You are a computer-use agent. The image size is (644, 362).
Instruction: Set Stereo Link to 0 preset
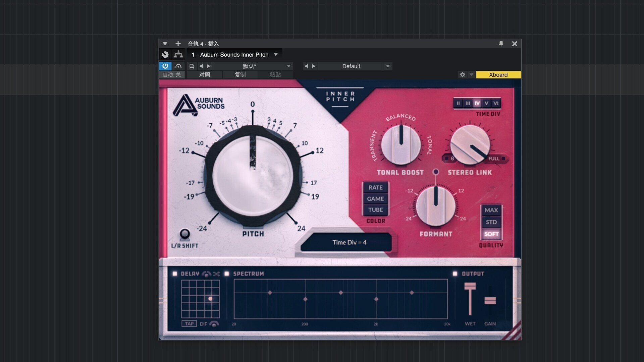click(450, 158)
